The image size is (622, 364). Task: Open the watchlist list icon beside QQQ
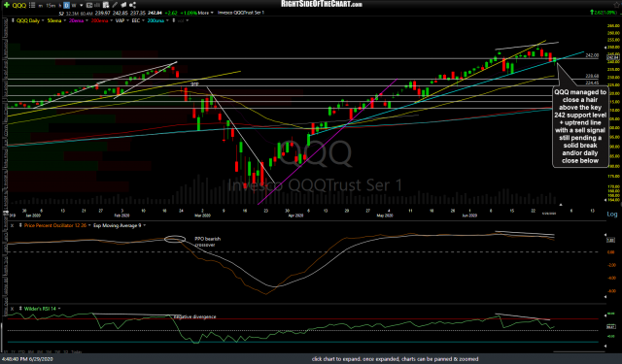coord(32,5)
